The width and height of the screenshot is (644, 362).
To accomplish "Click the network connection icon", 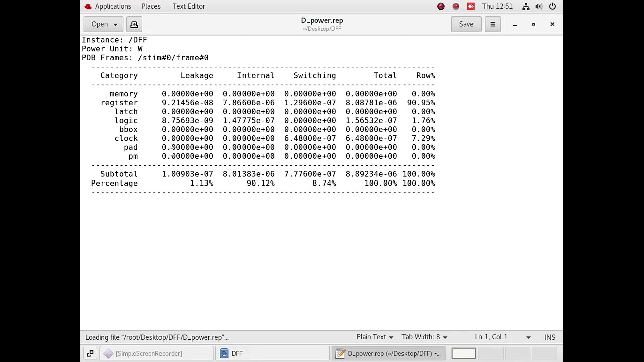I will tap(525, 6).
